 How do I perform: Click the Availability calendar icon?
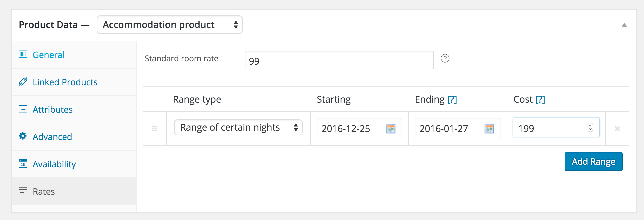point(23,164)
